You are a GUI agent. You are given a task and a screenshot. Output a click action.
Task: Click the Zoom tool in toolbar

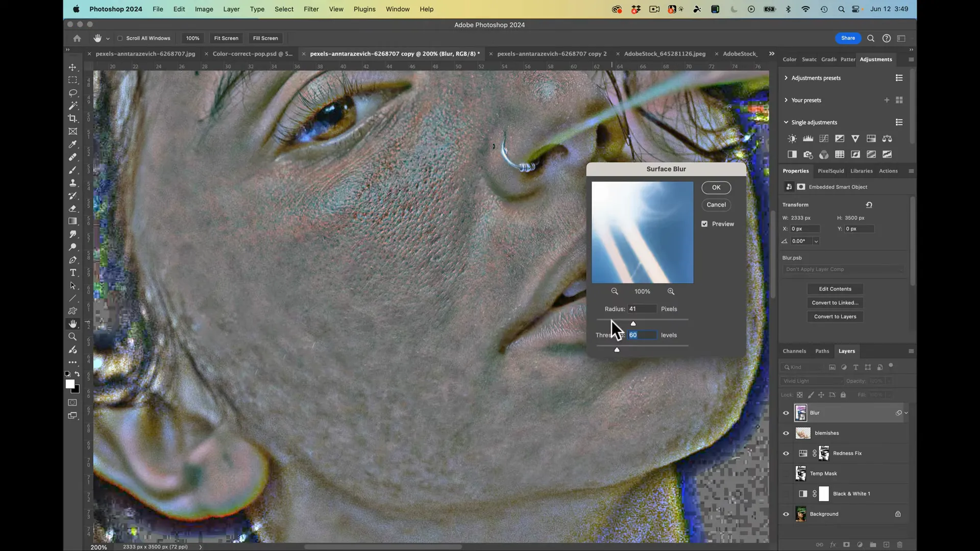[x=73, y=336]
